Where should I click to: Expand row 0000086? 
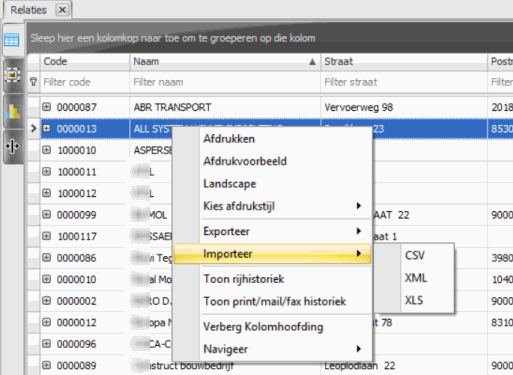pos(47,258)
